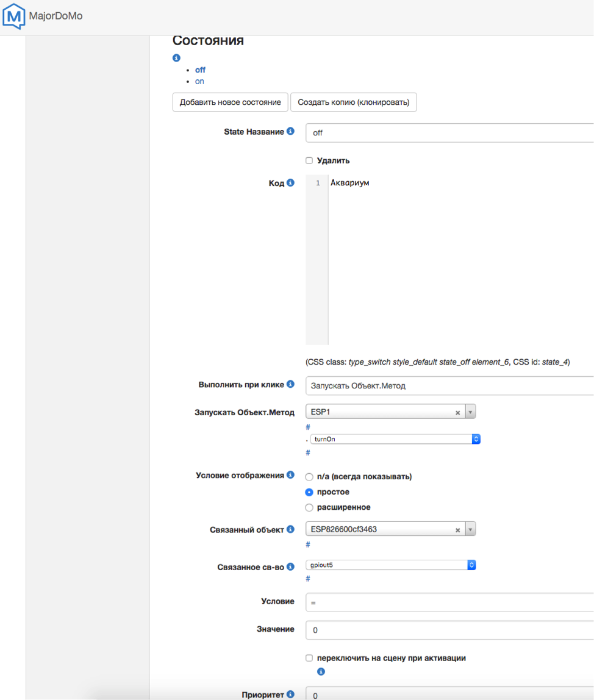Open the ESP826600cf3463 linked object dropdown

click(x=470, y=529)
